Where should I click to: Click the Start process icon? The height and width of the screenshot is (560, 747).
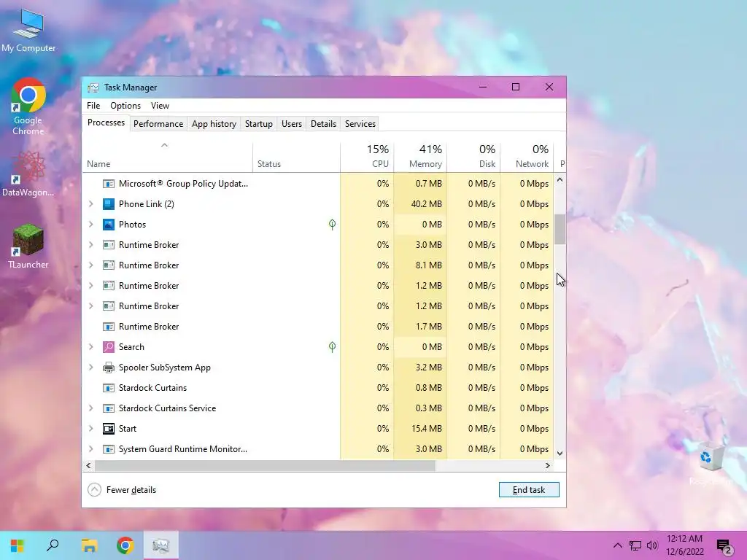pyautogui.click(x=109, y=429)
